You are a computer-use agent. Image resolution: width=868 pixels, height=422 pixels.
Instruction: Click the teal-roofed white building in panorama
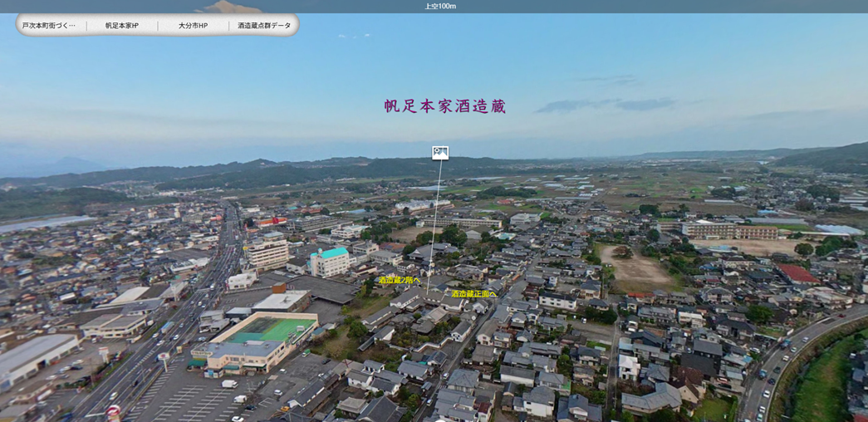pos(331,261)
